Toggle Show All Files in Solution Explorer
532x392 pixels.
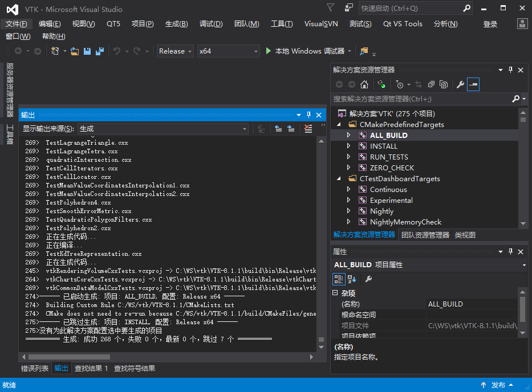click(x=443, y=84)
